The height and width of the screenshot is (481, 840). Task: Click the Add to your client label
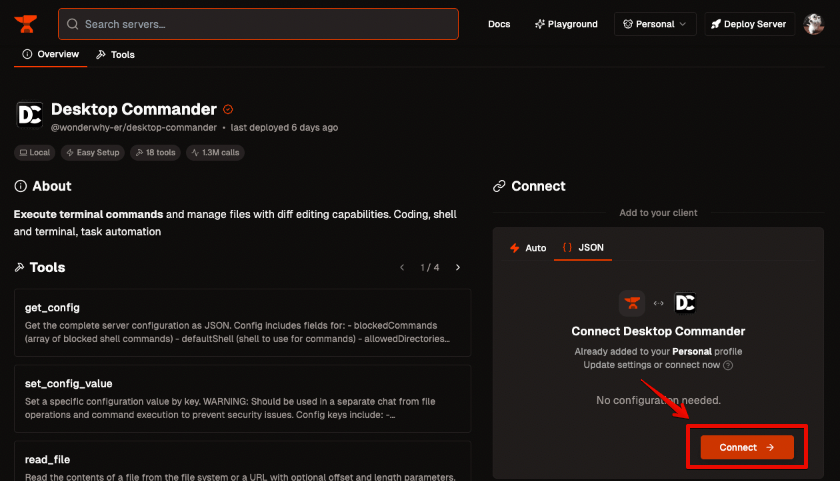click(658, 213)
